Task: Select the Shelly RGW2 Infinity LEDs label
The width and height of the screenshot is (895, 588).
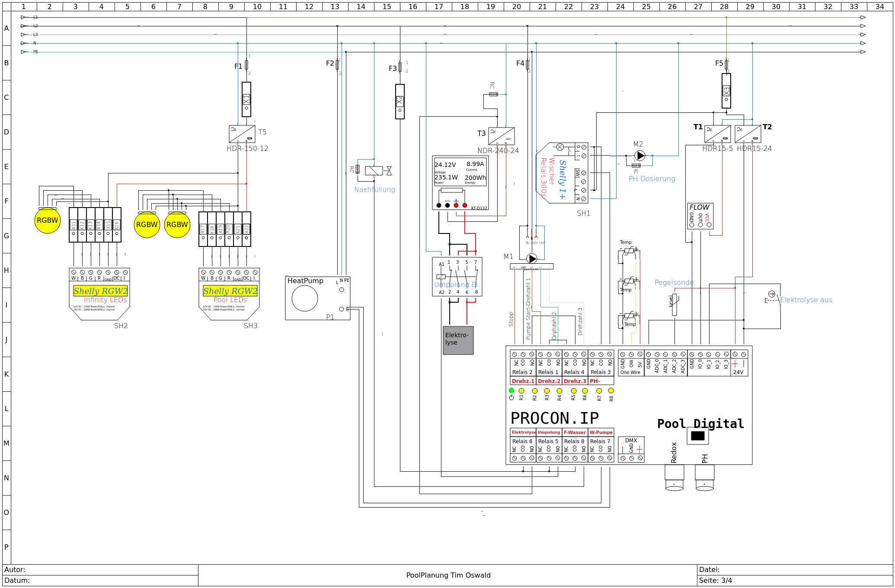Action: coord(100,291)
